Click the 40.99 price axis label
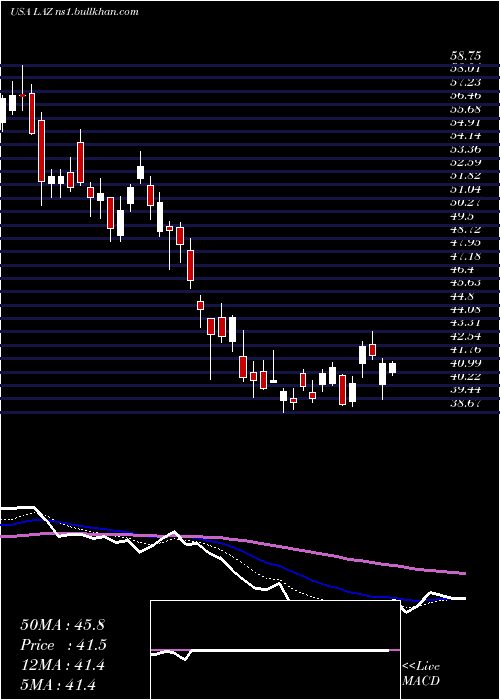Viewport: 500px width, 700px height. click(465, 363)
